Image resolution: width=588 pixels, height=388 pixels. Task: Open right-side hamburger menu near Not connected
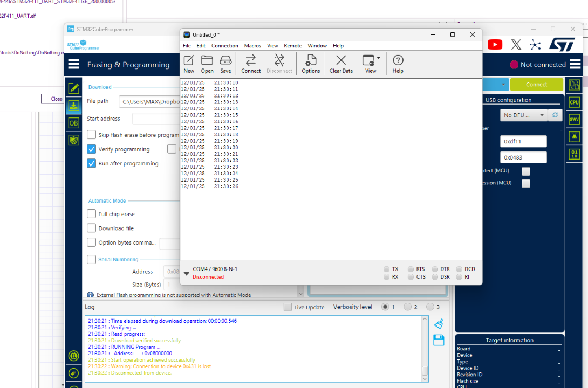pos(575,64)
